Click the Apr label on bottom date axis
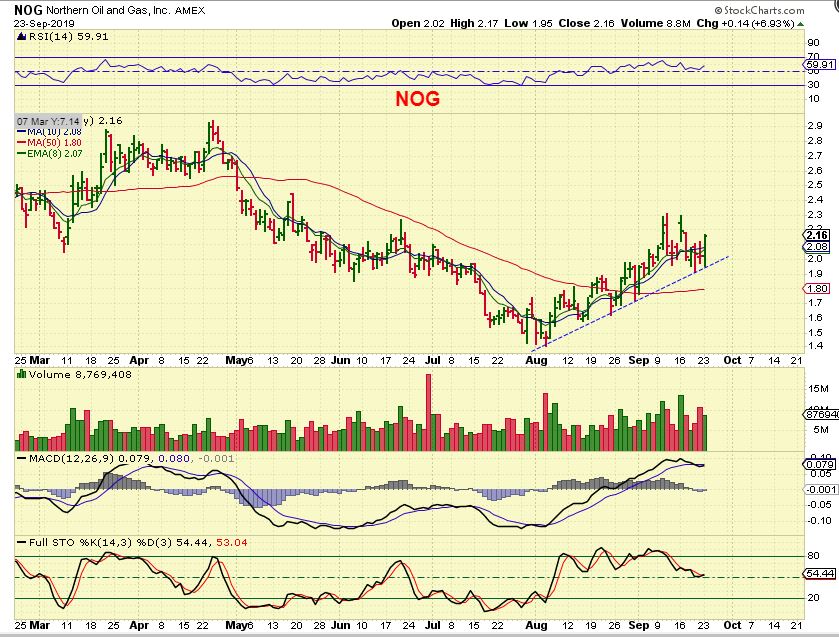The image size is (839, 637). click(x=139, y=625)
